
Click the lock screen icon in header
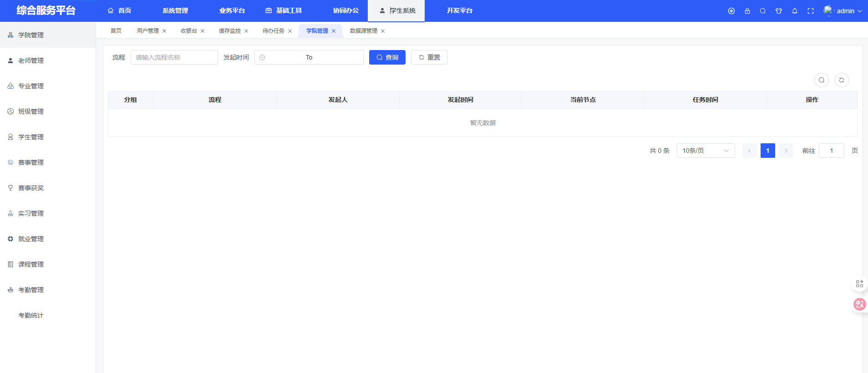point(747,11)
